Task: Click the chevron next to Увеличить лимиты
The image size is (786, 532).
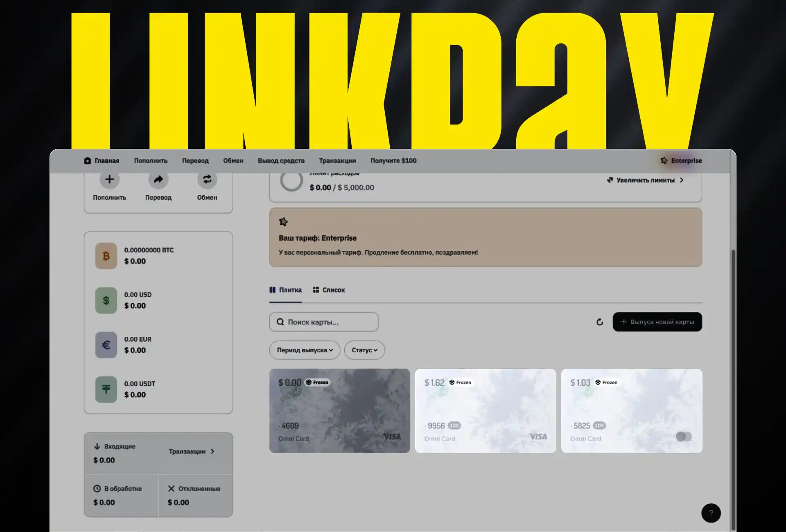Action: (x=682, y=180)
